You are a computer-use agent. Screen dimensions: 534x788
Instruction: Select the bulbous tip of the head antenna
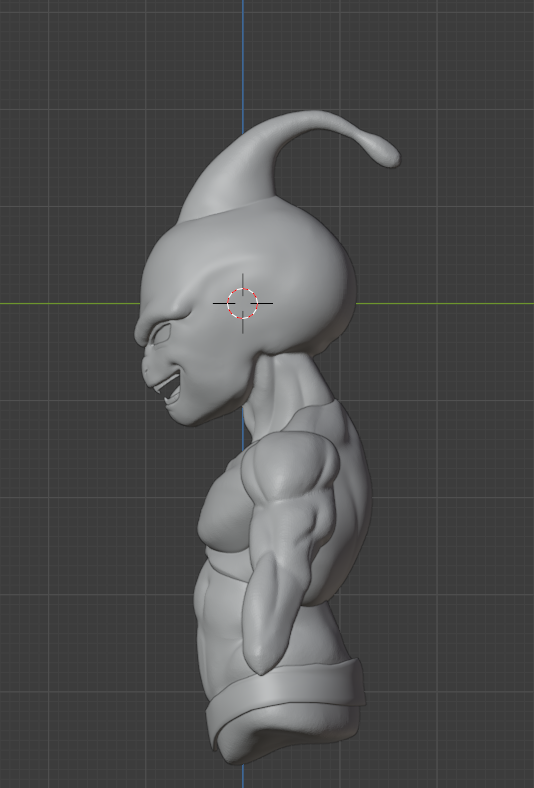point(384,152)
